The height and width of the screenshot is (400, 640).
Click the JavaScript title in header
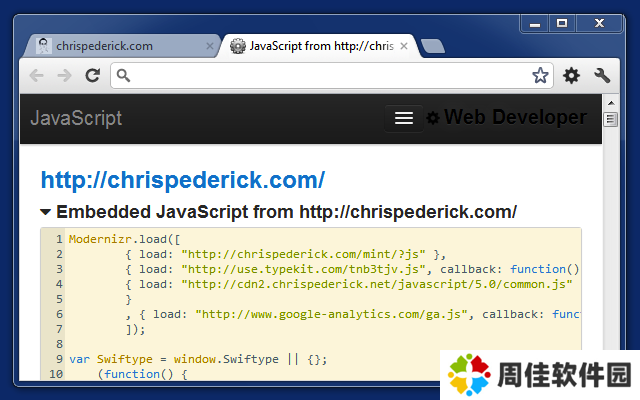[76, 118]
